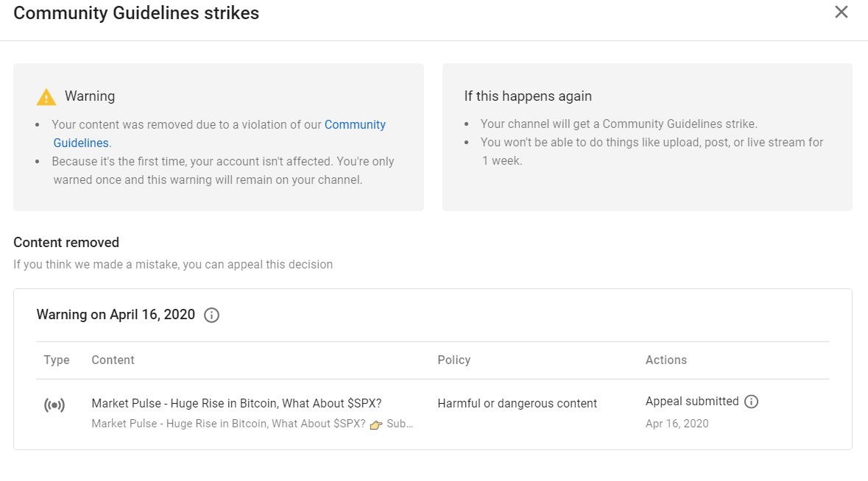Screen dimensions: 868x481
Task: Click the Warning on April 16, 2020 heading
Action: (x=116, y=315)
